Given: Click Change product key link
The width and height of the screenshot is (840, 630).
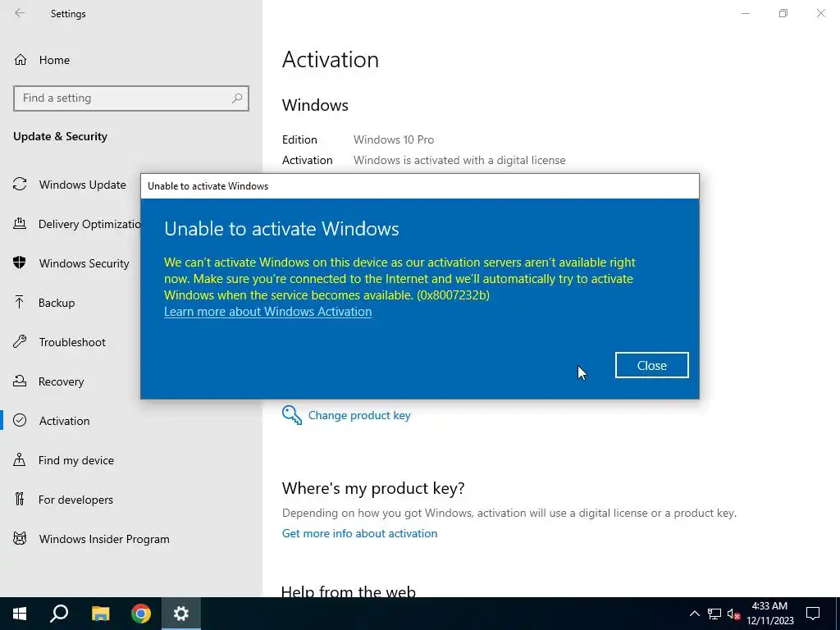Looking at the screenshot, I should click(359, 415).
